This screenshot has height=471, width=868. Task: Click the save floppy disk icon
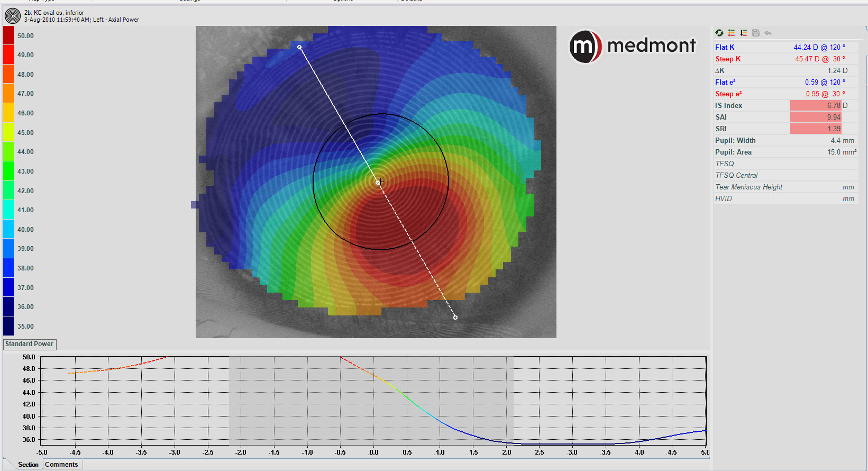pyautogui.click(x=756, y=33)
